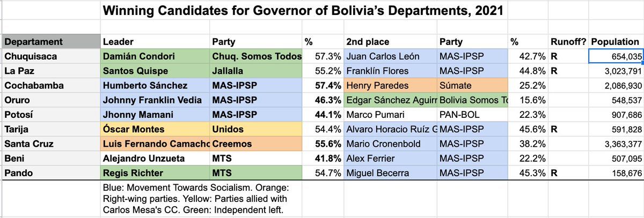Click the yellow Óscar Montes cell

[155, 129]
